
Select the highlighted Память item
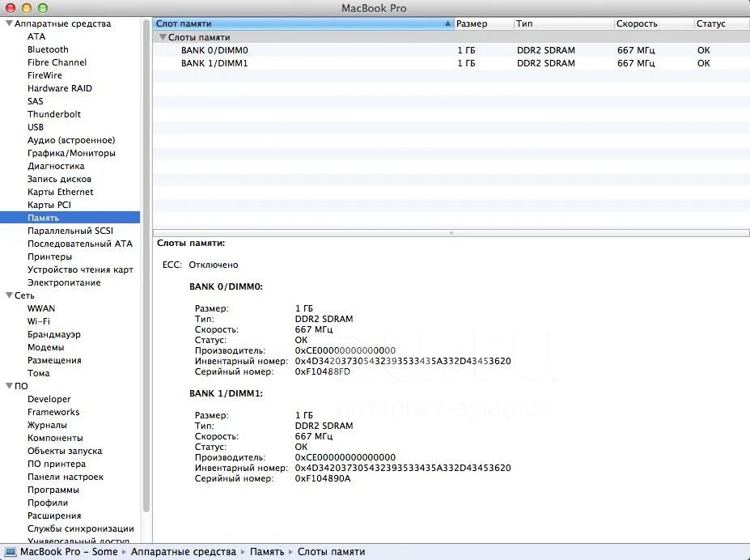[x=70, y=218]
